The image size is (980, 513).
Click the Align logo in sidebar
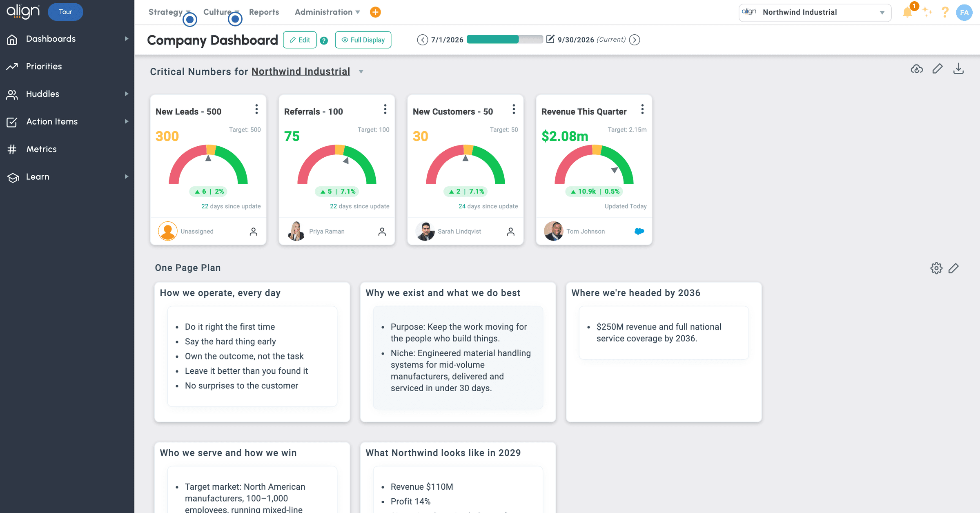(x=23, y=11)
